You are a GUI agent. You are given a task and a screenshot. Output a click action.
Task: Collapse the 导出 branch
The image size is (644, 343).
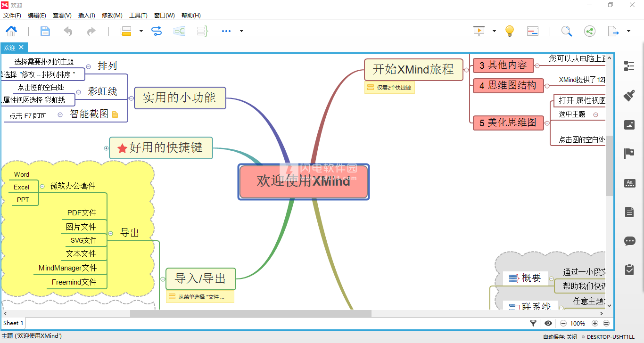(x=111, y=233)
